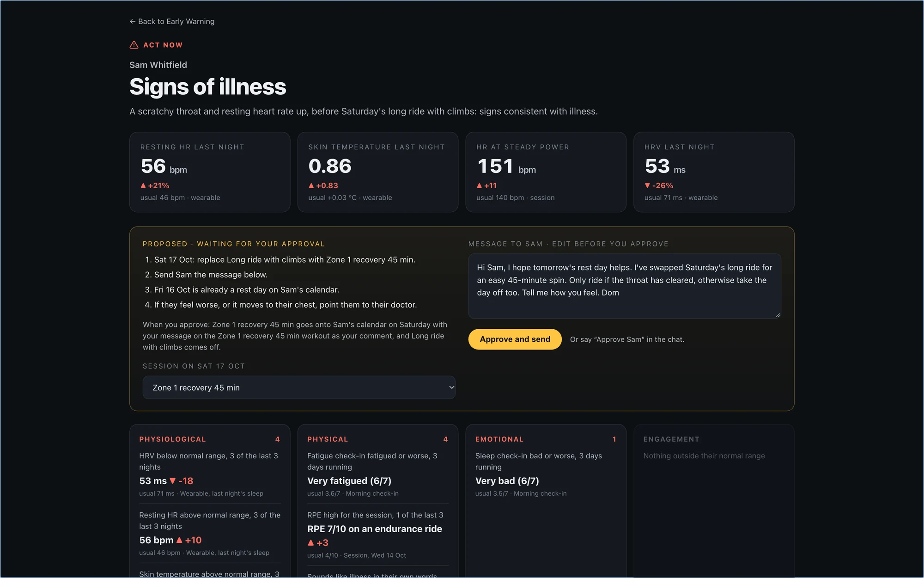Click the Act Now warning triangle icon

[134, 45]
